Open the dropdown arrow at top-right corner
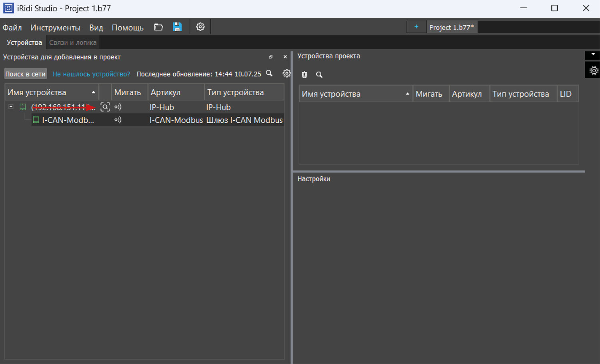 pos(593,54)
